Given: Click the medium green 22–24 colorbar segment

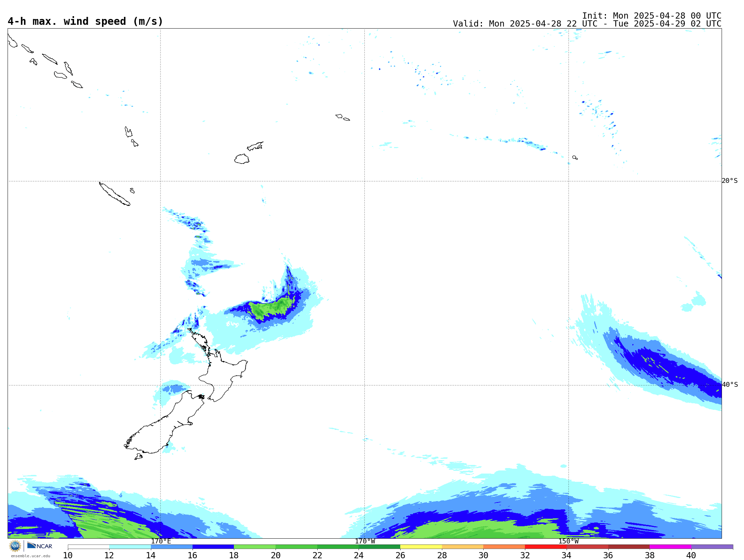Looking at the screenshot, I should pos(338,547).
